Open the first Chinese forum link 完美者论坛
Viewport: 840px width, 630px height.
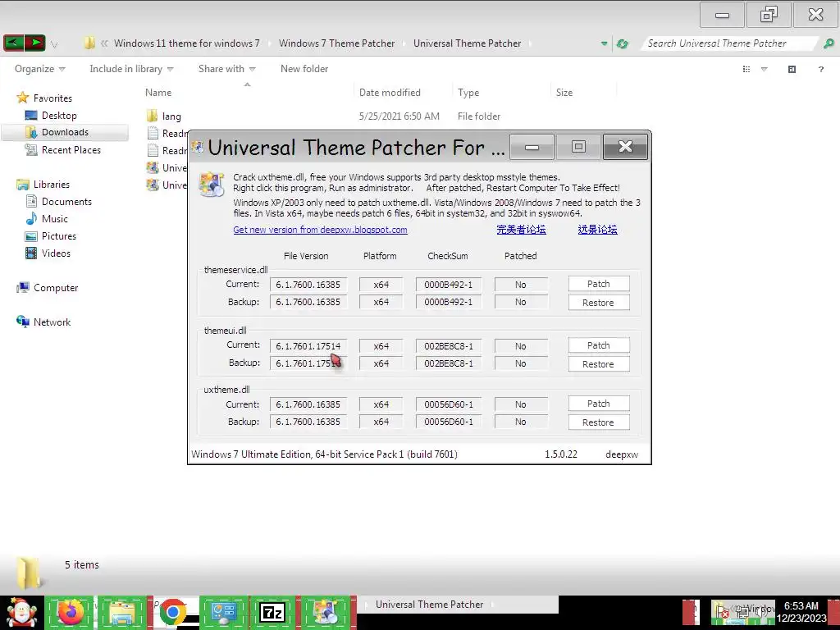click(521, 230)
